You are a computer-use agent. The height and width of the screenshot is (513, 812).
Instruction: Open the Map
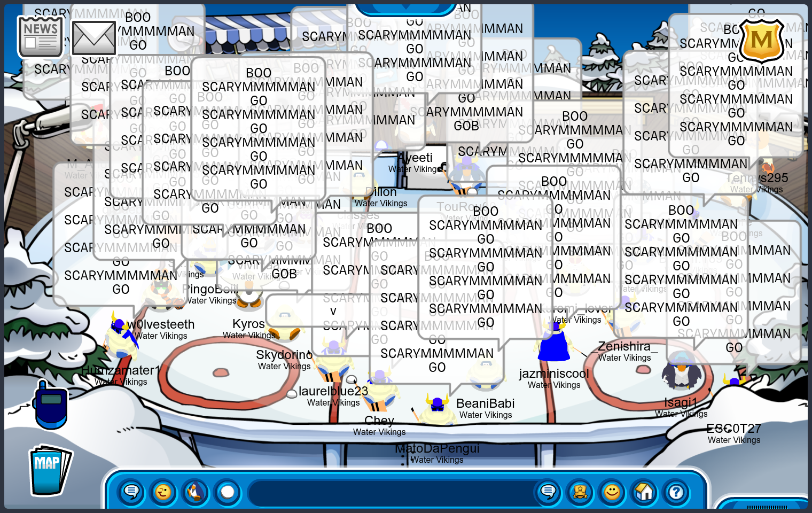[49, 470]
